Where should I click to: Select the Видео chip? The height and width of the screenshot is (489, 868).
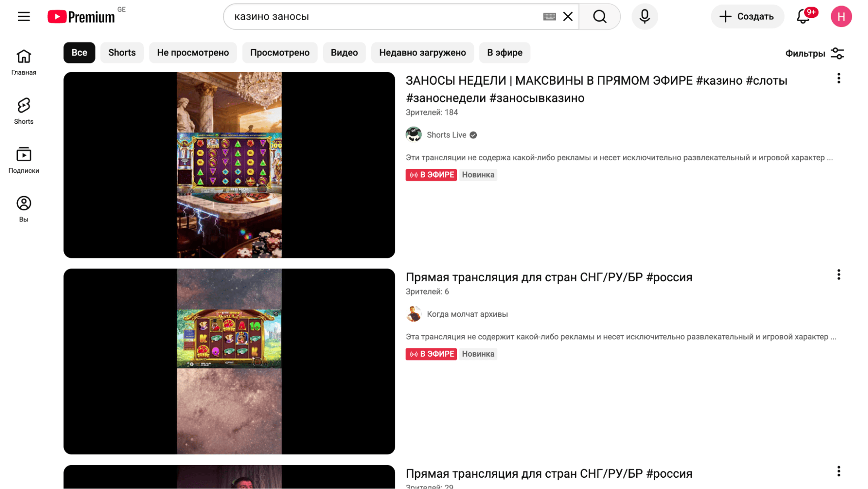[x=344, y=53]
